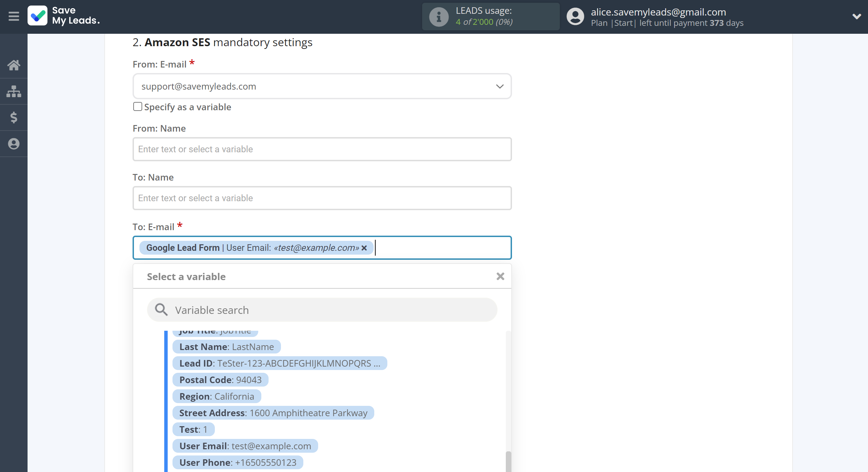
Task: Click the variable search magnifier icon
Action: pos(161,310)
